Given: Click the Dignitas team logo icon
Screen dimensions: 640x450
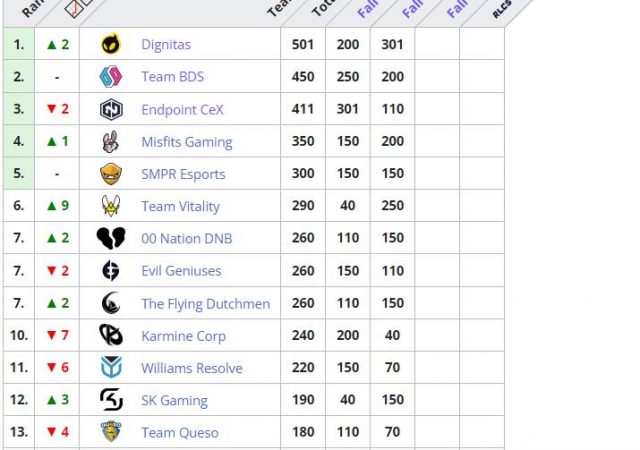Looking at the screenshot, I should 111,44.
